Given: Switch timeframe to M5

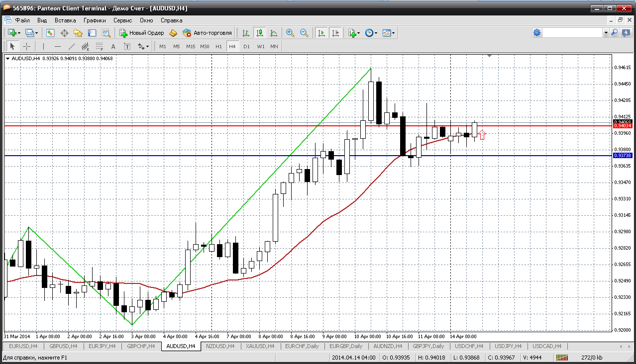Looking at the screenshot, I should 177,46.
